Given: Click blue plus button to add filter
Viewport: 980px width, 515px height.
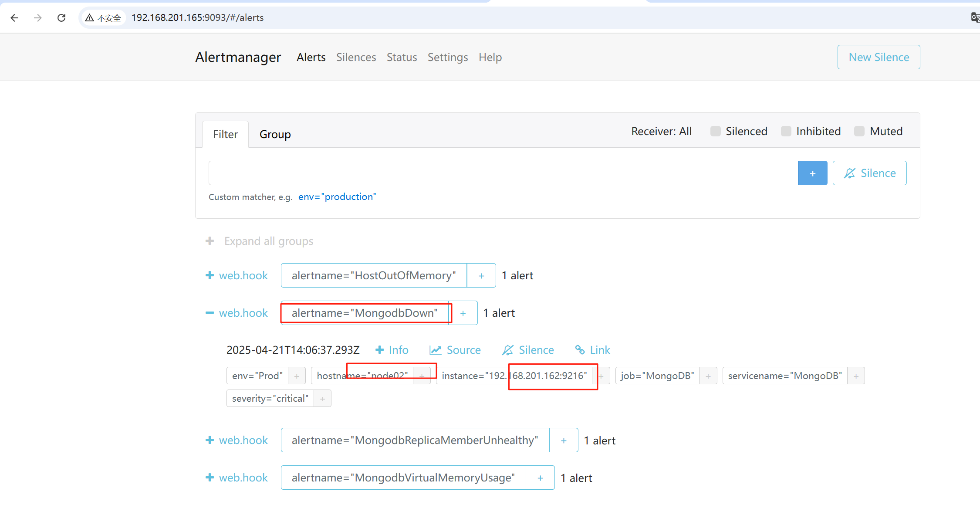Looking at the screenshot, I should (812, 173).
